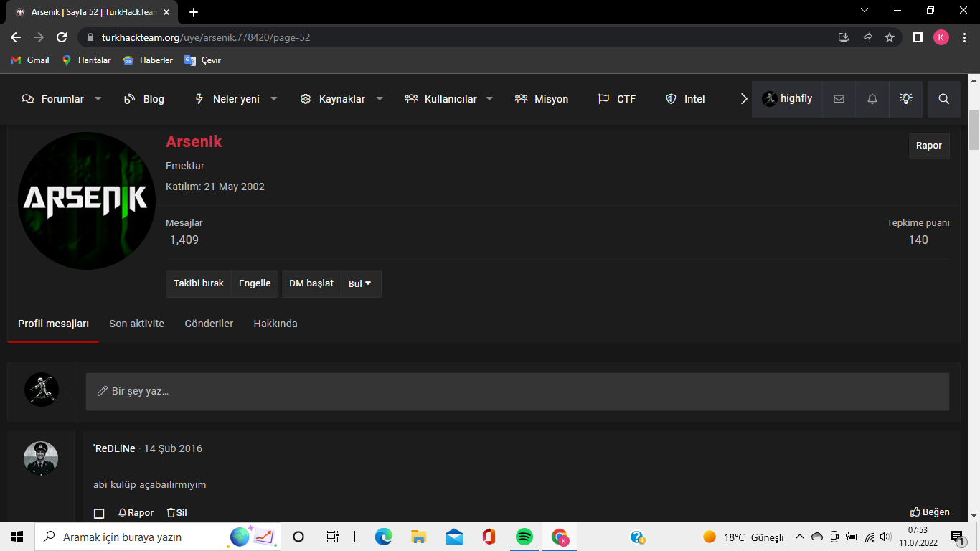Reload the page

[x=62, y=37]
